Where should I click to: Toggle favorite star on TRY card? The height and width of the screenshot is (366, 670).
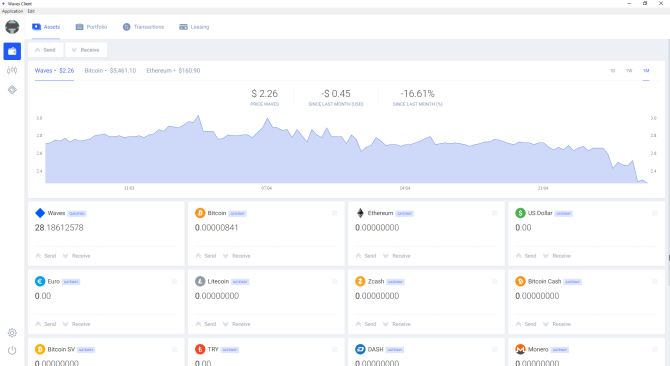[x=335, y=349]
